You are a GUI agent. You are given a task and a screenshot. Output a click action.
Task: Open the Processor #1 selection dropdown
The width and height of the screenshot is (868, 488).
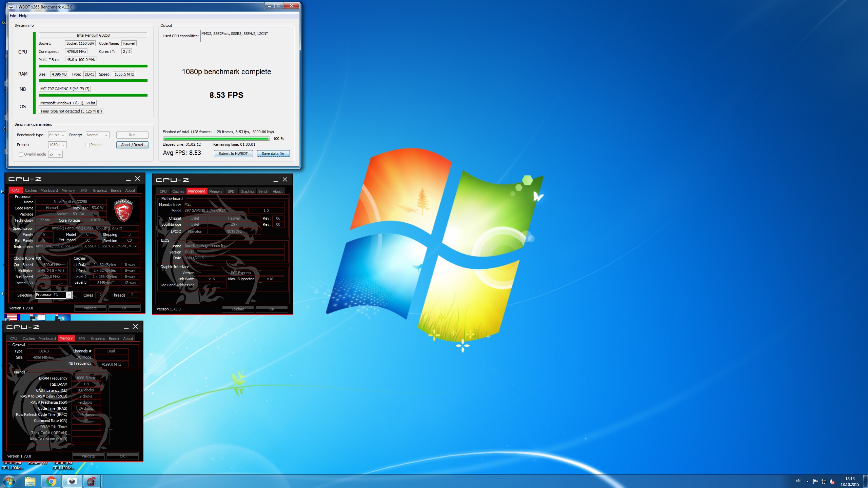coord(54,295)
